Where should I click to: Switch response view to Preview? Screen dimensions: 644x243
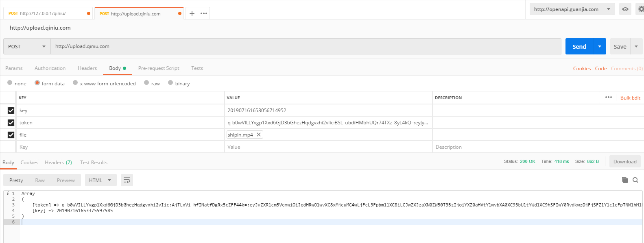(66, 180)
